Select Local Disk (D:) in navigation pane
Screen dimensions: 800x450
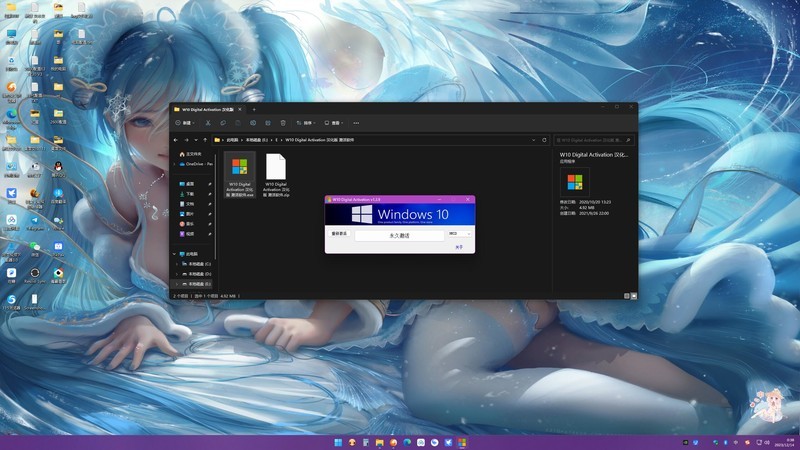tap(196, 274)
